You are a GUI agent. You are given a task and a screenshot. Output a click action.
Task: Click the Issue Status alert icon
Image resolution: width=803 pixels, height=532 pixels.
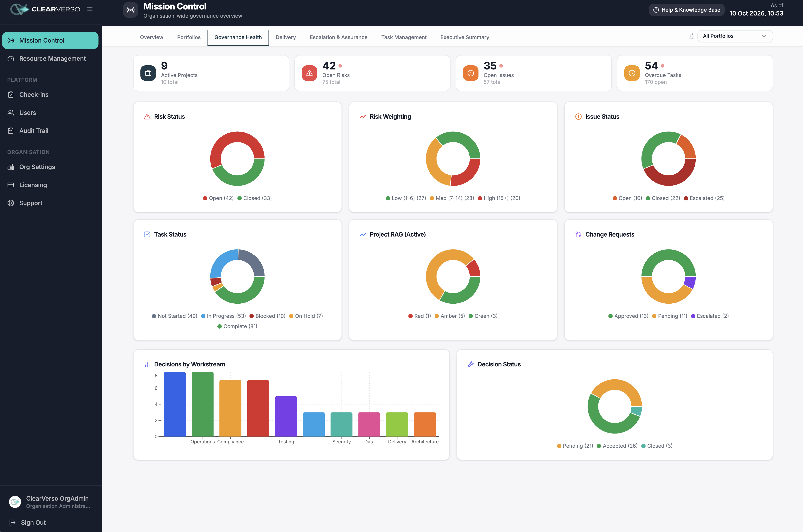coord(578,117)
